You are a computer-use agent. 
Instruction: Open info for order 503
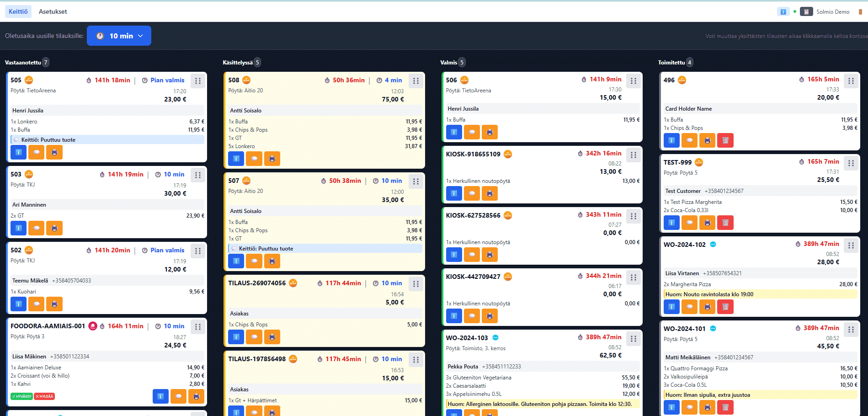(18, 228)
